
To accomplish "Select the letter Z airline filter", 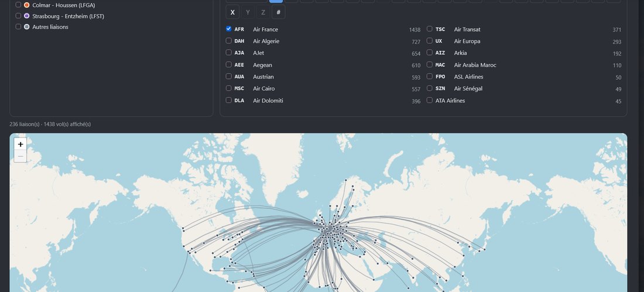I will (263, 12).
